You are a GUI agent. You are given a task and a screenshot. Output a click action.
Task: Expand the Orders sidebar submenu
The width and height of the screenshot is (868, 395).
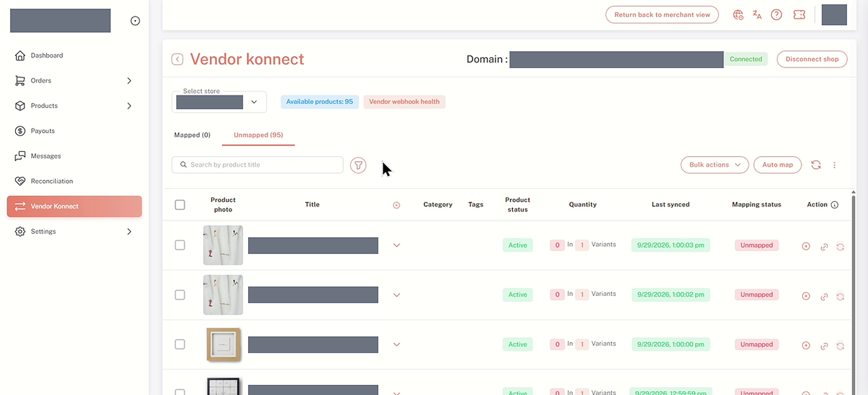coord(129,81)
